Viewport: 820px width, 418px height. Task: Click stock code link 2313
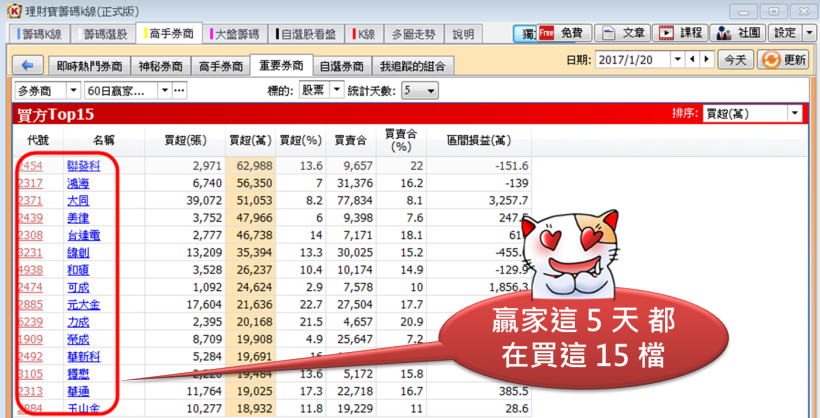pyautogui.click(x=30, y=391)
